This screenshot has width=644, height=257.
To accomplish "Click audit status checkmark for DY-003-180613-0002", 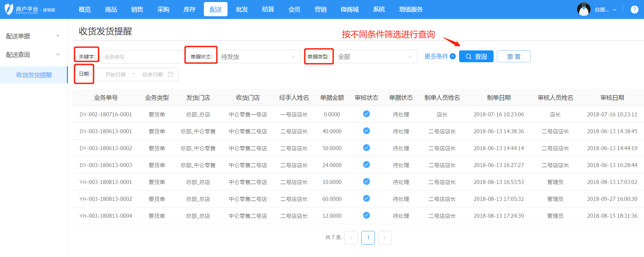I will pos(366,148).
